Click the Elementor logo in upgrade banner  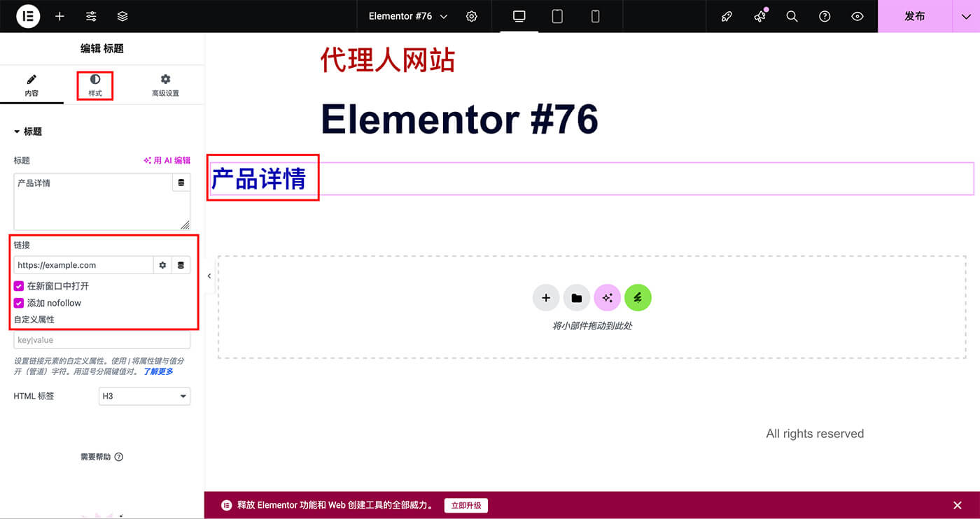226,505
